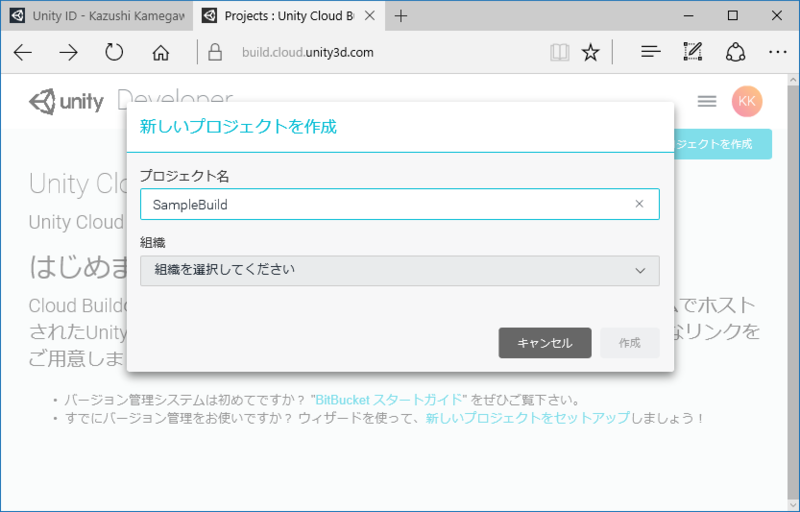
Task: Open the hamburger menu on Unity page
Action: (707, 101)
